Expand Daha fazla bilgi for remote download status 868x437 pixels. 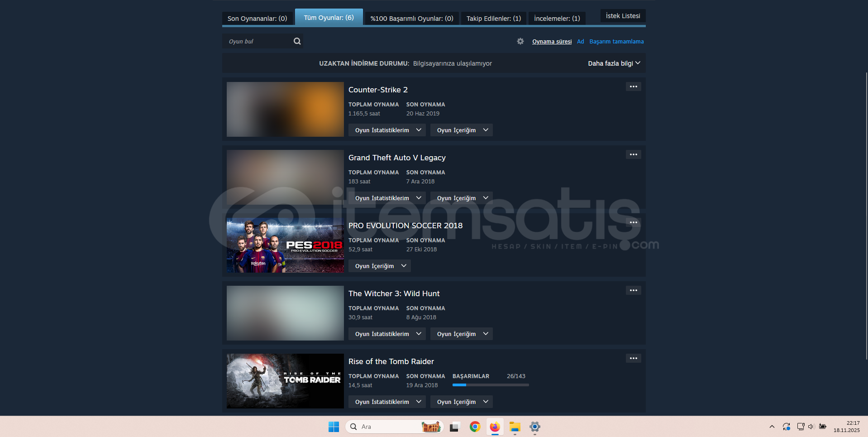click(614, 63)
